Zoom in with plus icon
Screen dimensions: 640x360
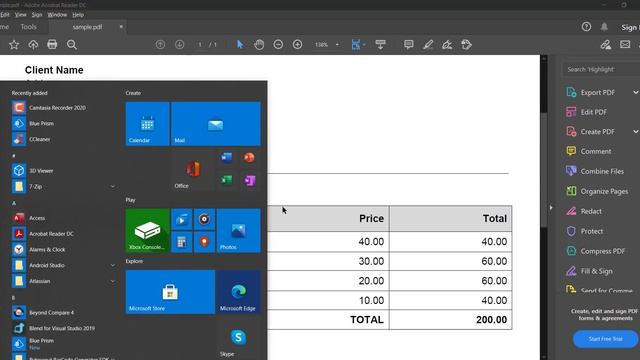point(298,44)
